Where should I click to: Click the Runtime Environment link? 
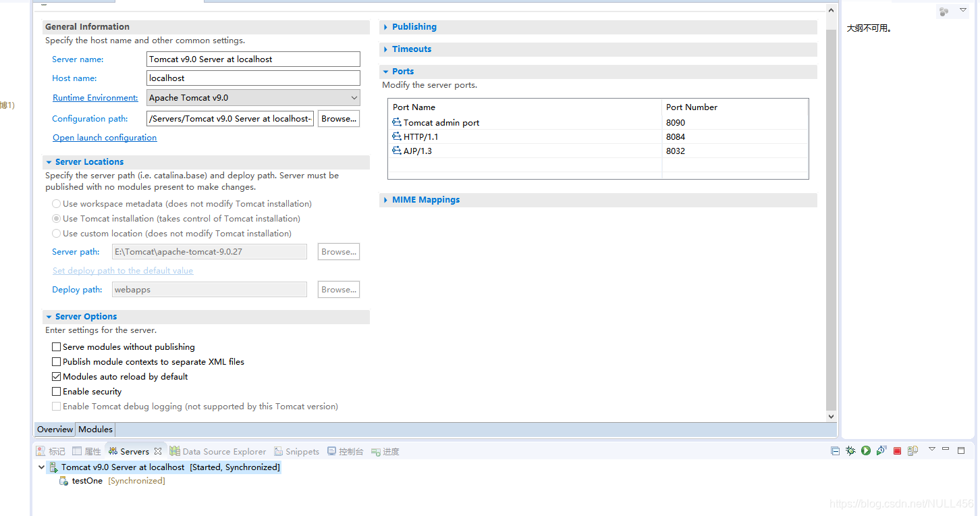click(x=95, y=98)
